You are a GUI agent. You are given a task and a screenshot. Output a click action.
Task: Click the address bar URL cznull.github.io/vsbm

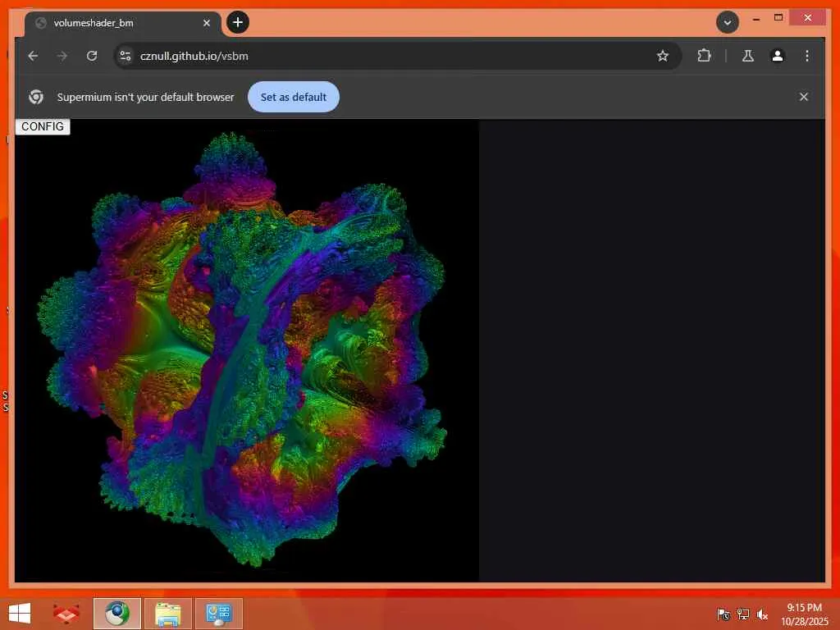click(194, 56)
